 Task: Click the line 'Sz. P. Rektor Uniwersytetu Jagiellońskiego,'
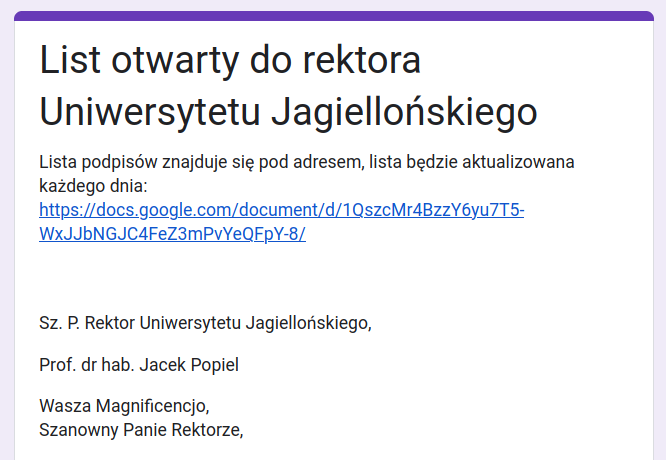click(206, 323)
